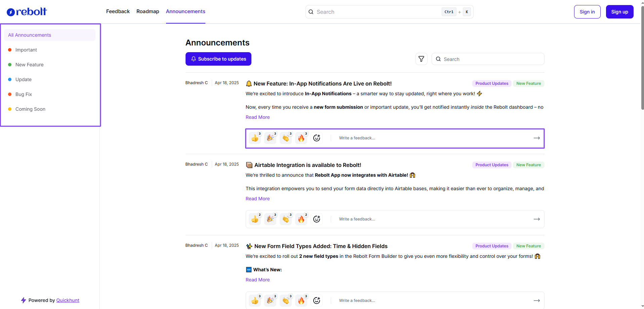React with clapping hands on Airtable Integration post
The image size is (644, 309).
pyautogui.click(x=286, y=219)
